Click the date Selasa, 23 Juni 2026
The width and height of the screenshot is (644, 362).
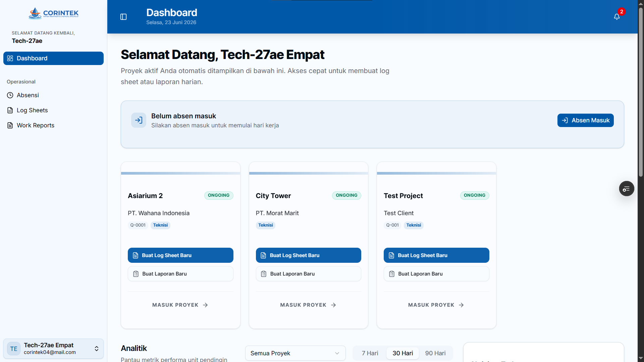click(x=171, y=22)
